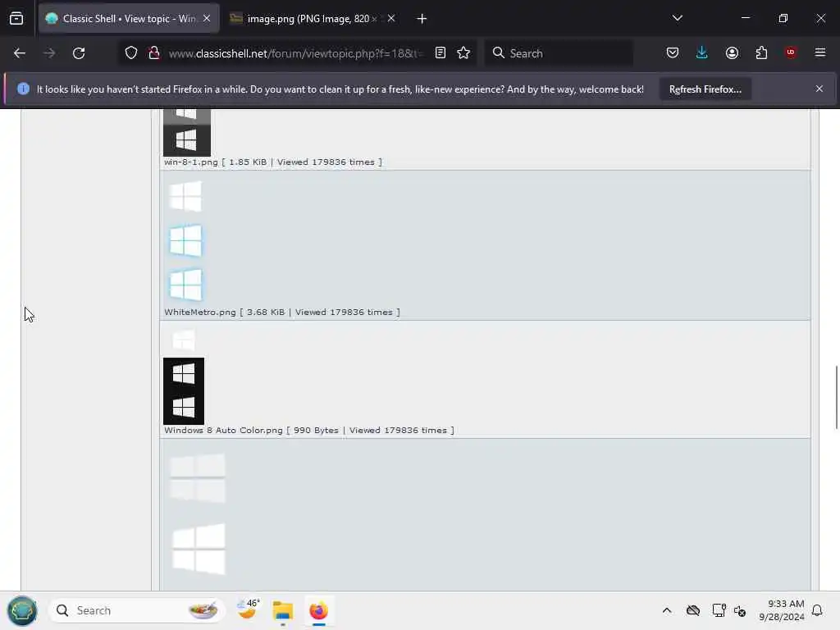Image resolution: width=840 pixels, height=630 pixels.
Task: Open the Classic Shell Start button
Action: (22, 610)
